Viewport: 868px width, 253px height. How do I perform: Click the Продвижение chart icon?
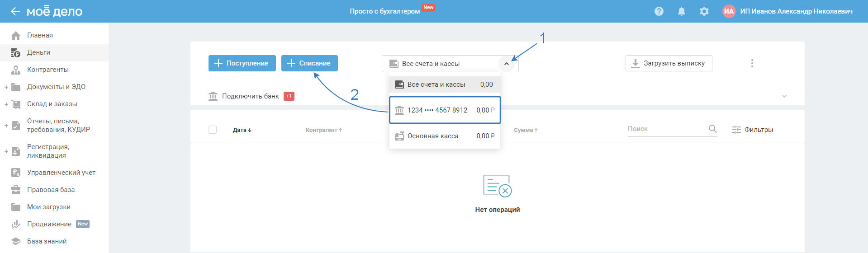click(16, 224)
